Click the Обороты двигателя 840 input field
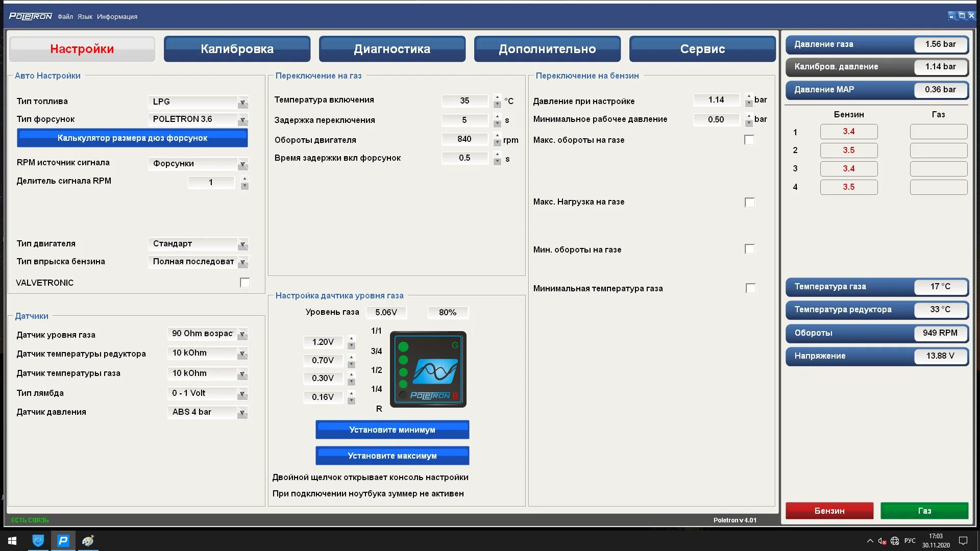 pyautogui.click(x=464, y=139)
